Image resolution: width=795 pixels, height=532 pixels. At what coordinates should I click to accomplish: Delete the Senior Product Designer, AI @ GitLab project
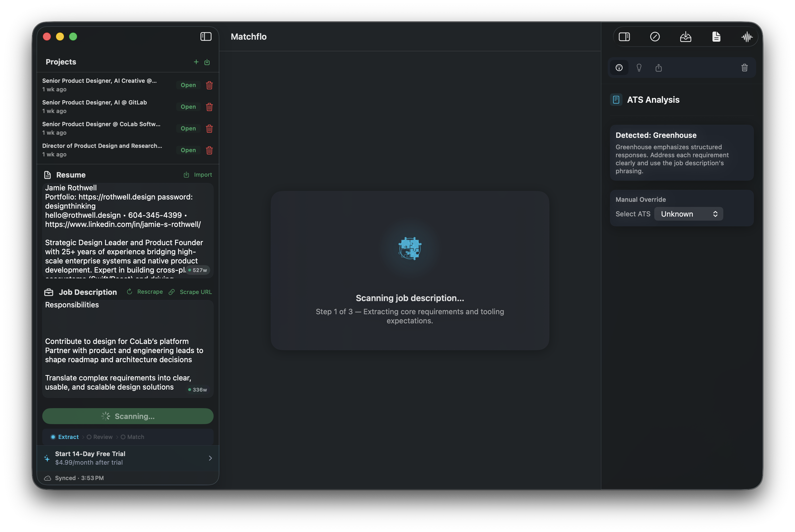[209, 107]
